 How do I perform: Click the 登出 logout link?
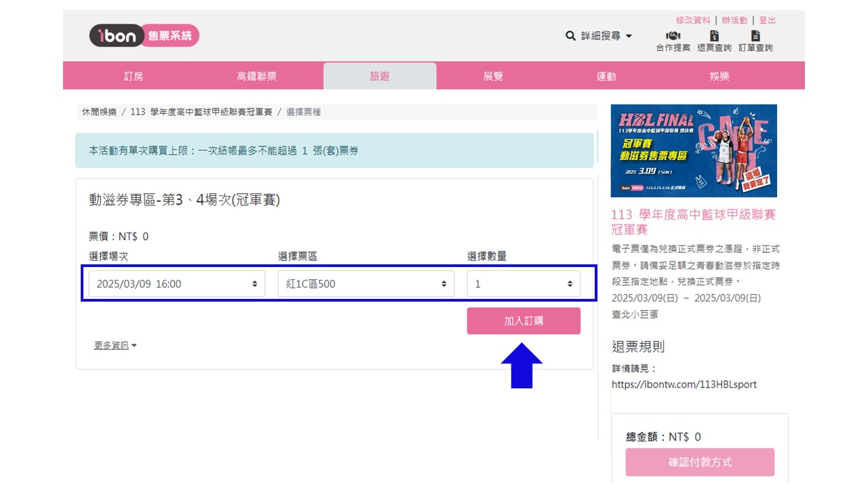767,20
